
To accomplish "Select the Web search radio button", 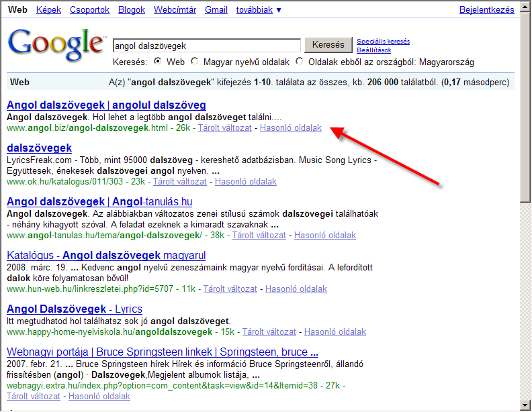I will [157, 61].
